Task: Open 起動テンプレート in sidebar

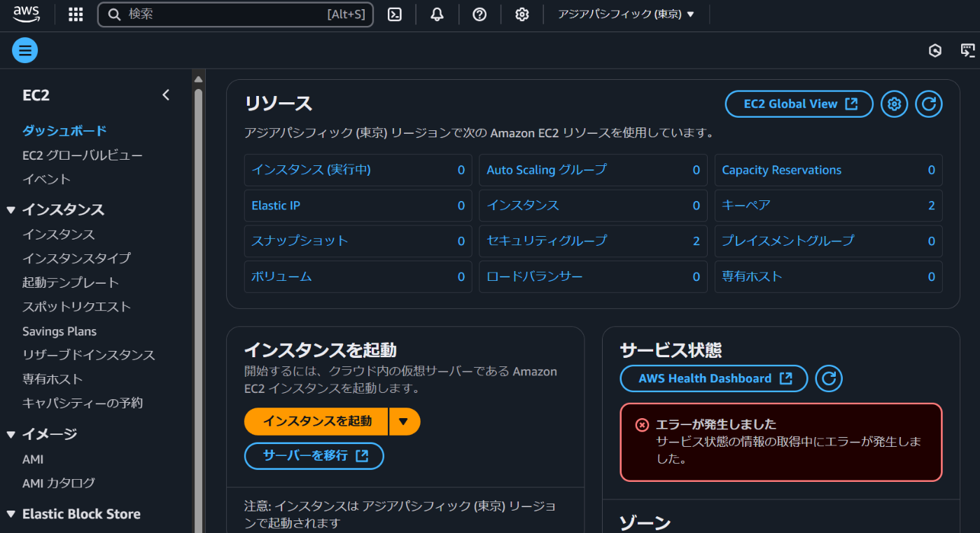Action: (x=71, y=283)
